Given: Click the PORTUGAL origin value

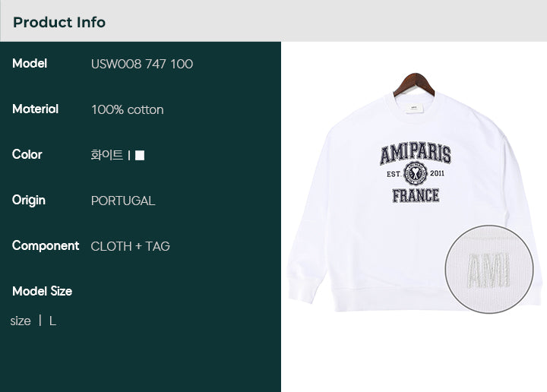Looking at the screenshot, I should 123,201.
